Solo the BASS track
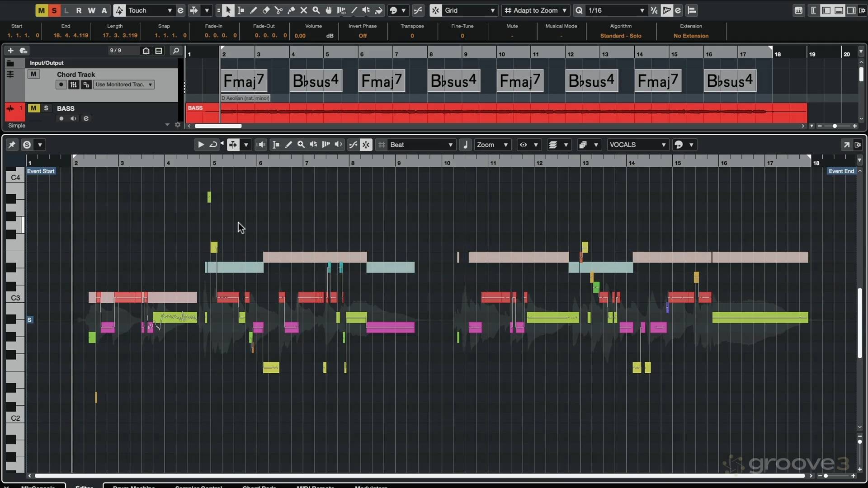Viewport: 868px width, 488px height. point(46,108)
